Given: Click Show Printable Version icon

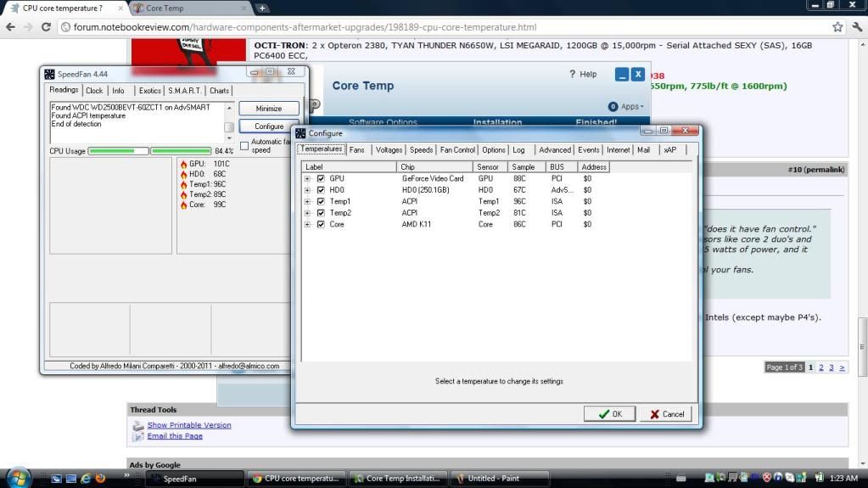Looking at the screenshot, I should coord(137,425).
